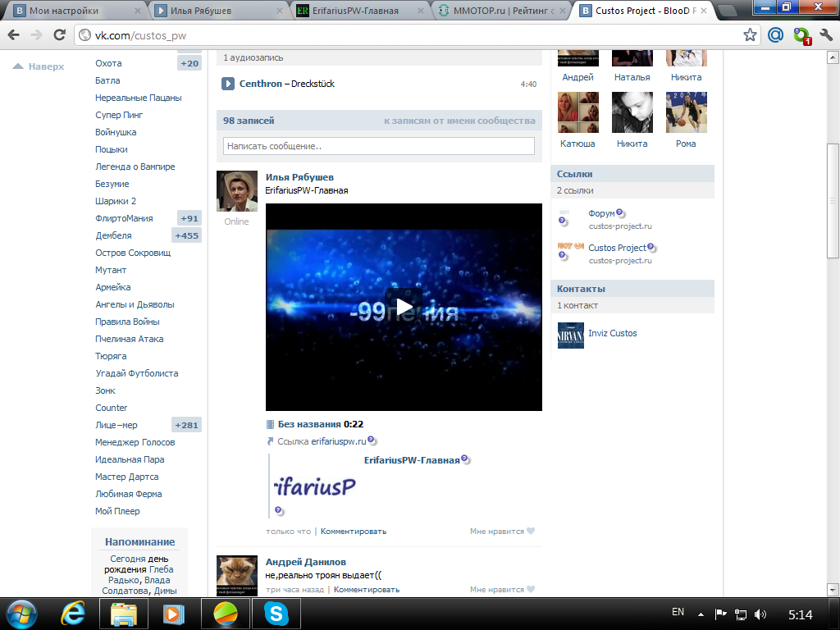Click the Наверх back-to-top link
840x630 pixels.
pyautogui.click(x=39, y=66)
